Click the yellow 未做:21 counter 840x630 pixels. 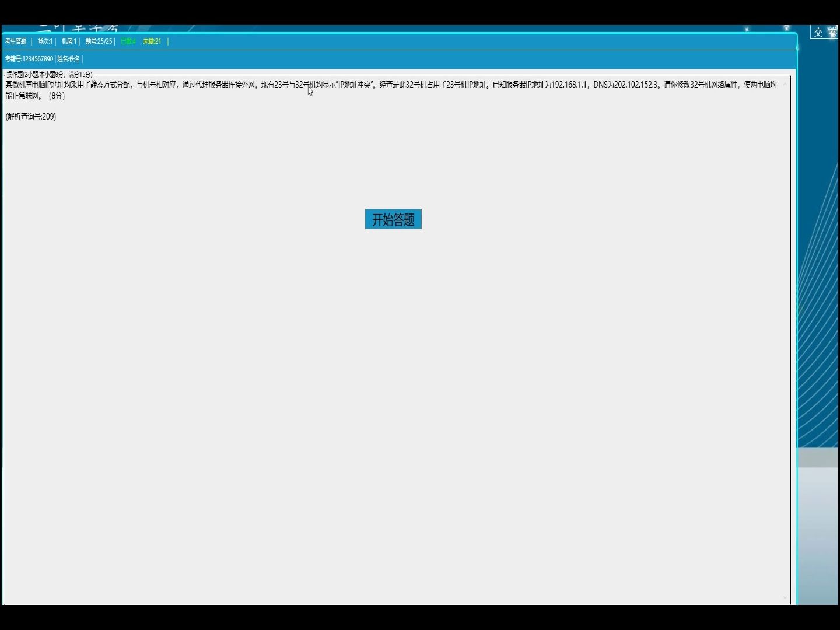152,41
